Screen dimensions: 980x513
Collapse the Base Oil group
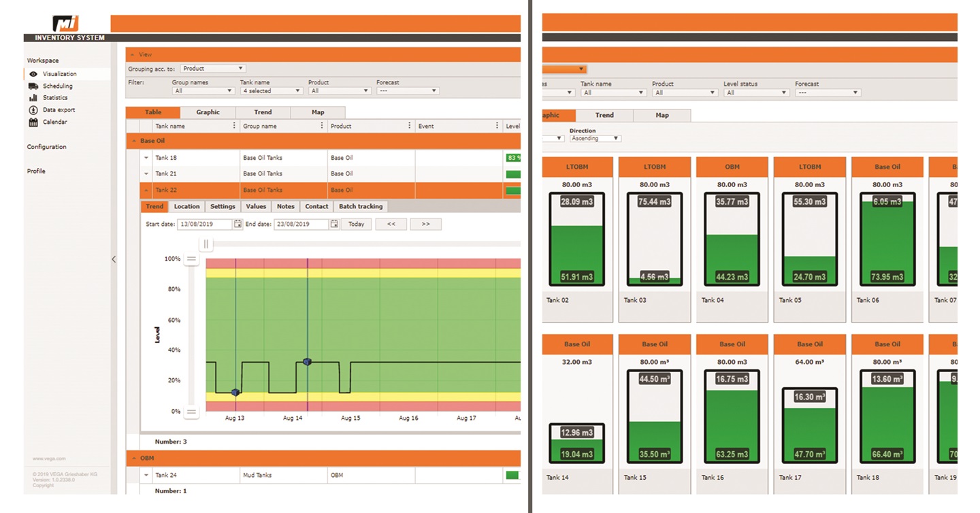[133, 141]
